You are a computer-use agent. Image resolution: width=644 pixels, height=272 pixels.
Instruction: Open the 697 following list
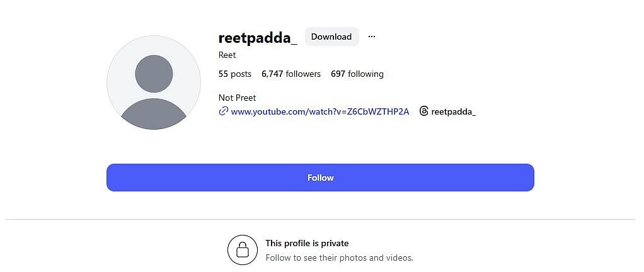(x=357, y=74)
